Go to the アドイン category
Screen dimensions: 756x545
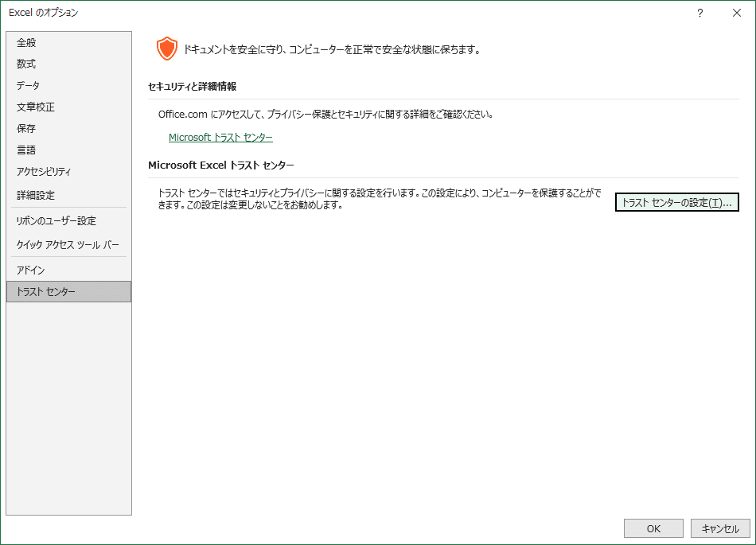pyautogui.click(x=68, y=270)
